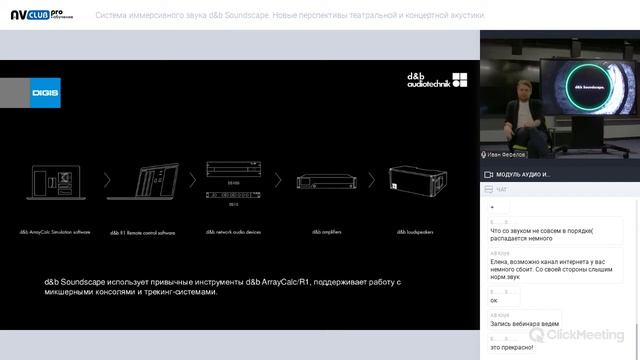Click the chat panel icon beside Чат
640x360 pixels.
point(488,189)
